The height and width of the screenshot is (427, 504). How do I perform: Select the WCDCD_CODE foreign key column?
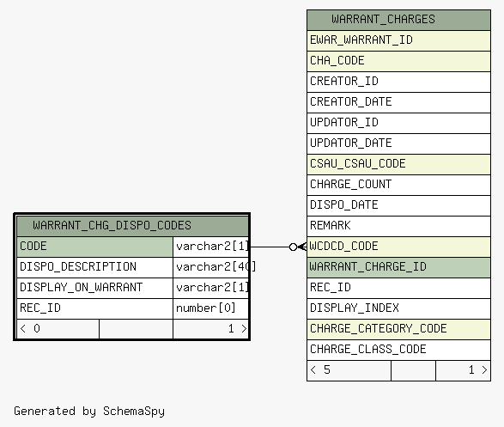pos(398,247)
